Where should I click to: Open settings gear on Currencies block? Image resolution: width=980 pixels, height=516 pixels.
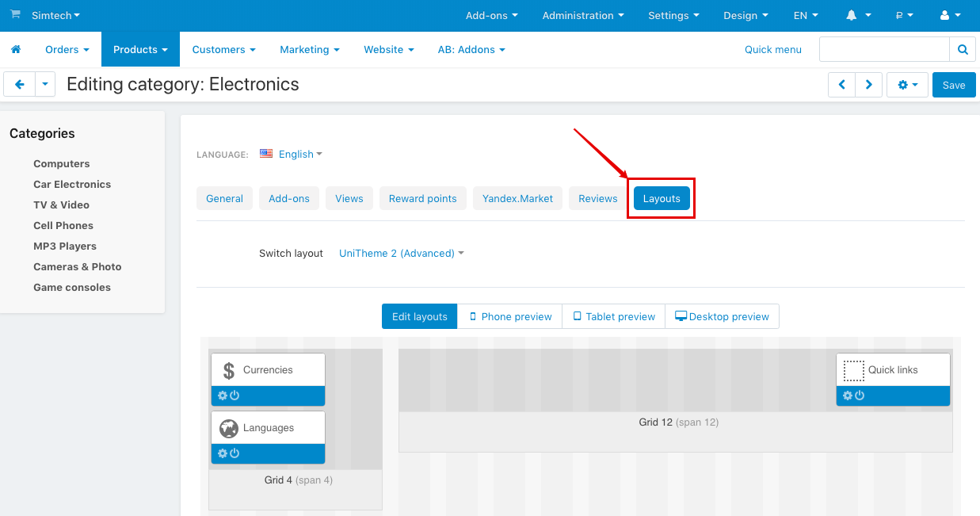tap(223, 396)
